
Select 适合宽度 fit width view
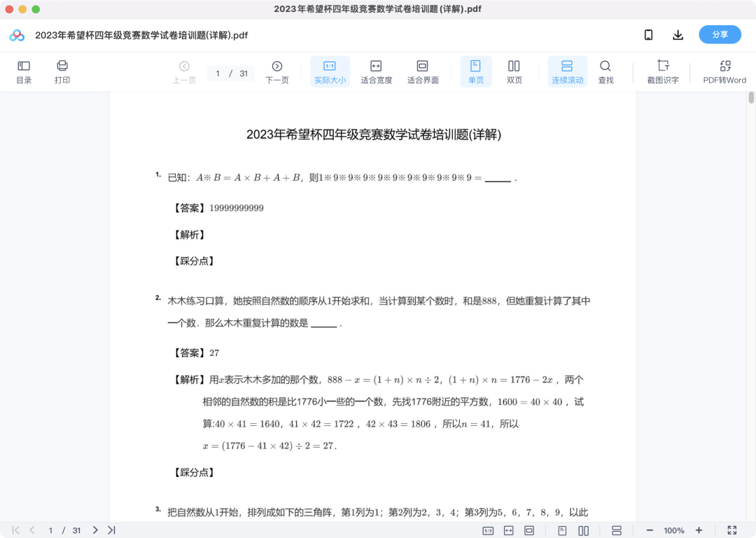(376, 72)
